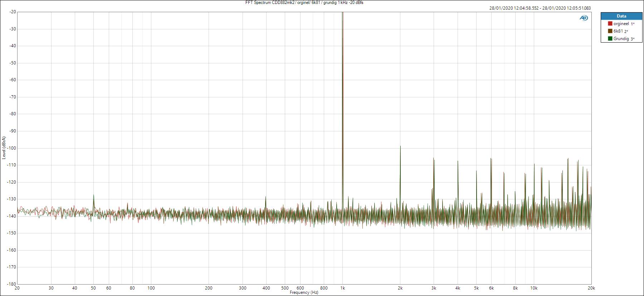Viewport: 644px width, 296px height.
Task: Click the 400 Hz spur peak on the trace
Action: click(265, 197)
